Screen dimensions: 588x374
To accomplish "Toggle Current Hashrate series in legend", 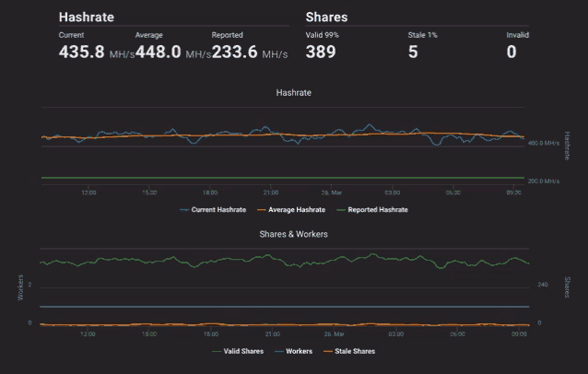I will tap(213, 210).
